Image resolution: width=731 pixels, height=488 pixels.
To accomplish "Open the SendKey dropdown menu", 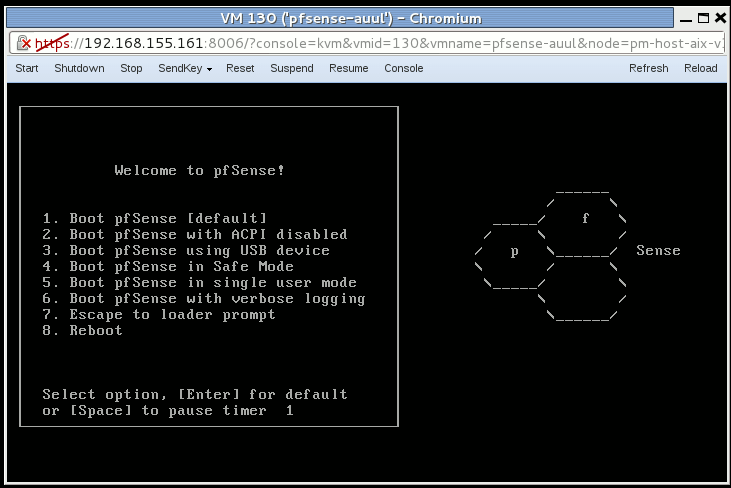I will 185,68.
